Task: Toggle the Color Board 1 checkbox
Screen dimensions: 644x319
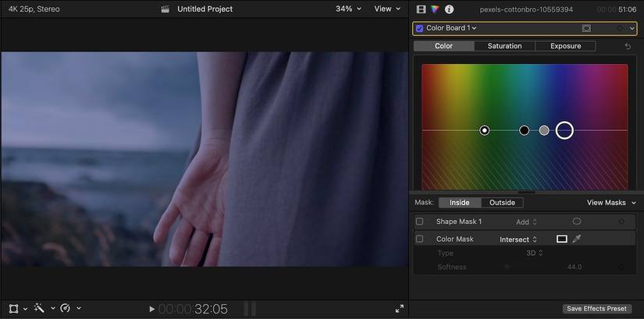Action: click(x=419, y=28)
